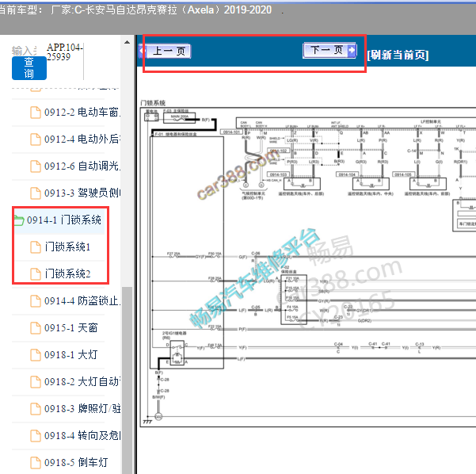Click the document icon beside 门锁系统2
This screenshot has width=476, height=474.
point(36,274)
